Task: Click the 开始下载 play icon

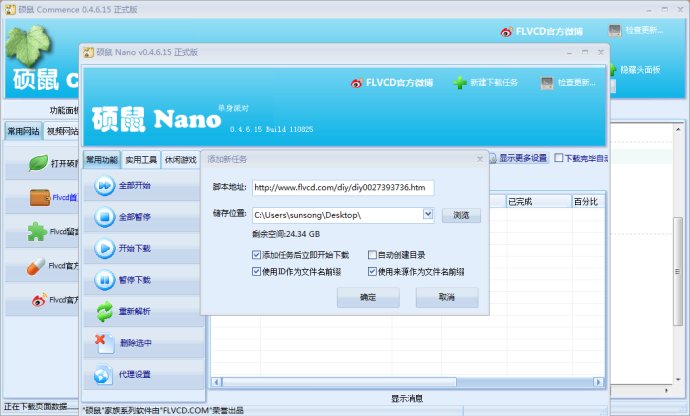Action: pos(104,248)
